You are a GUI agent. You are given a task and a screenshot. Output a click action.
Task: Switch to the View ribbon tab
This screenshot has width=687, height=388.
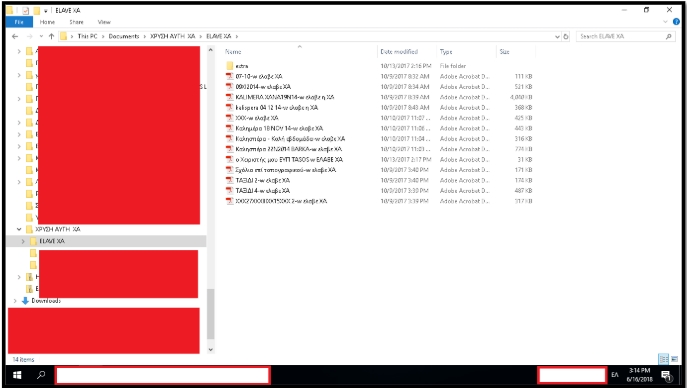(x=104, y=22)
